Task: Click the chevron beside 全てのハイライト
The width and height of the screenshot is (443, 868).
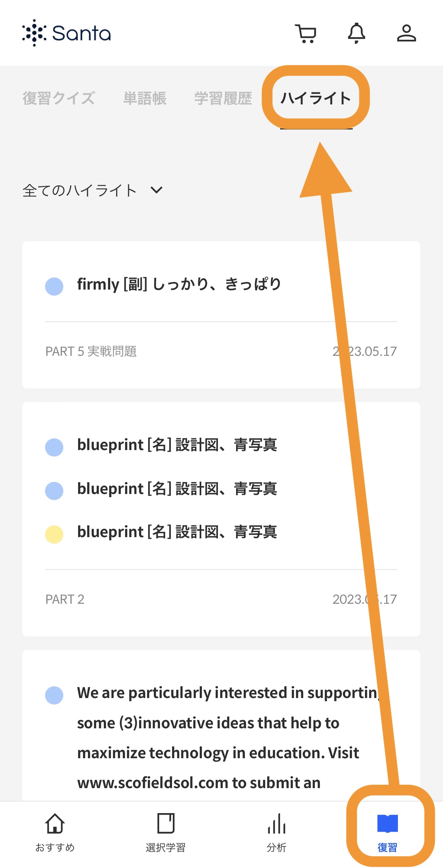Action: pyautogui.click(x=157, y=190)
